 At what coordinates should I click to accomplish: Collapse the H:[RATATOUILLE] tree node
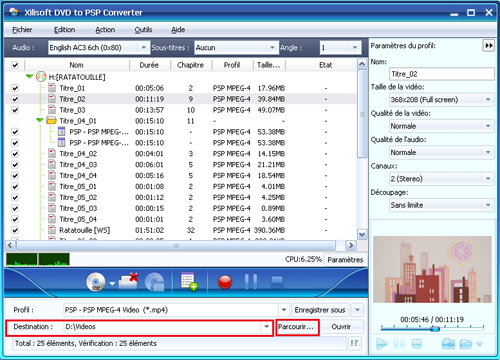pyautogui.click(x=29, y=77)
